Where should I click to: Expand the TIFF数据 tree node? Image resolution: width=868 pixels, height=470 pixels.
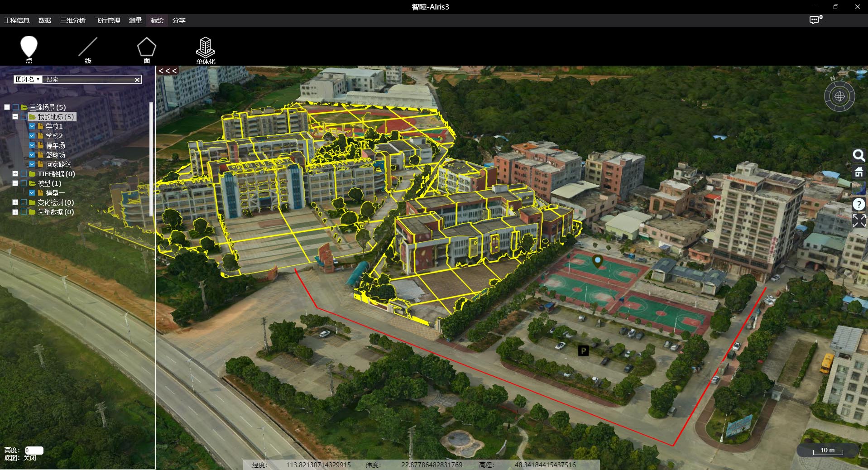(15, 174)
